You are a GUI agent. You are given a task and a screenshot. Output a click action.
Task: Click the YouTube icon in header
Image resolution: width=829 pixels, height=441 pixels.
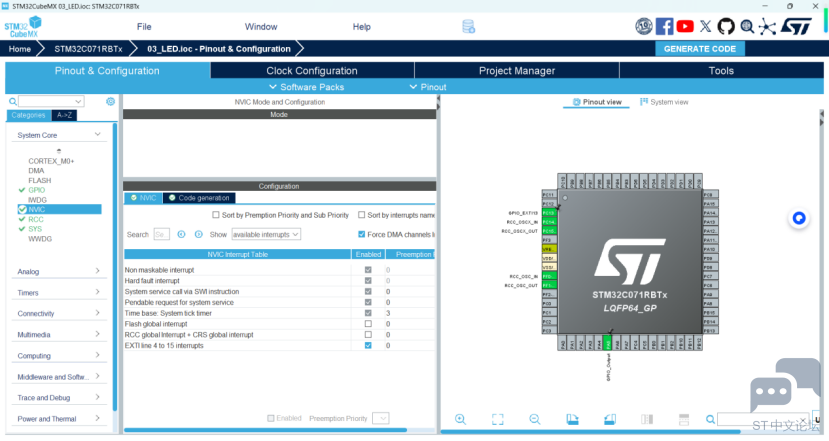point(685,26)
